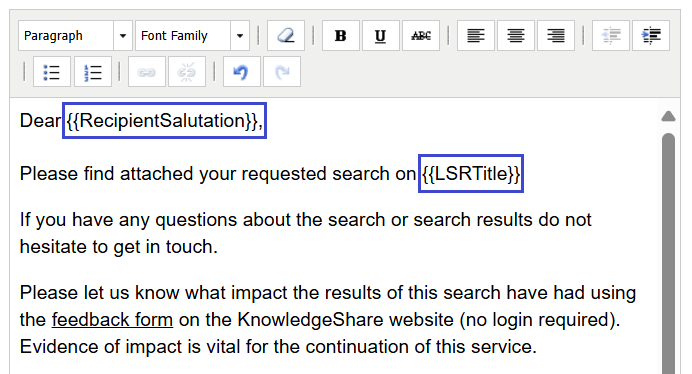The image size is (692, 374).
Task: Click the scrollbar up arrow
Action: (x=668, y=116)
